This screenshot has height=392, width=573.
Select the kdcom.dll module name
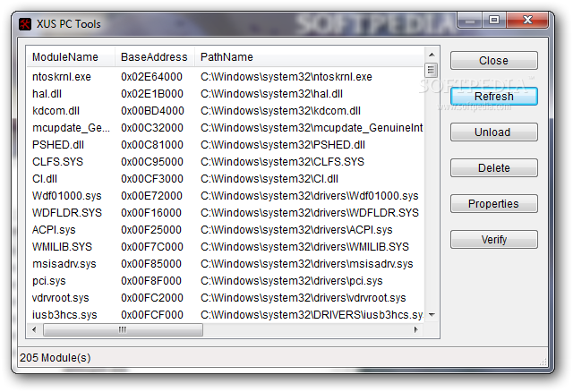[x=56, y=111]
